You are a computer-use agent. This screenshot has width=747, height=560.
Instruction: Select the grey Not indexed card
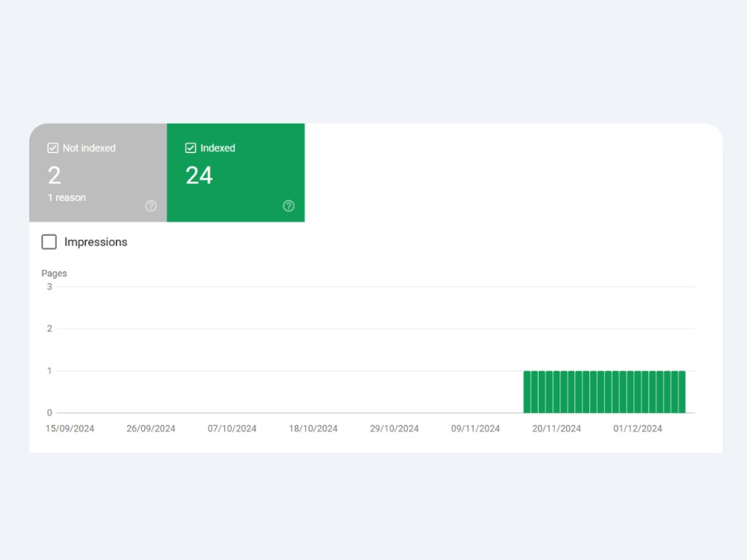pyautogui.click(x=98, y=173)
